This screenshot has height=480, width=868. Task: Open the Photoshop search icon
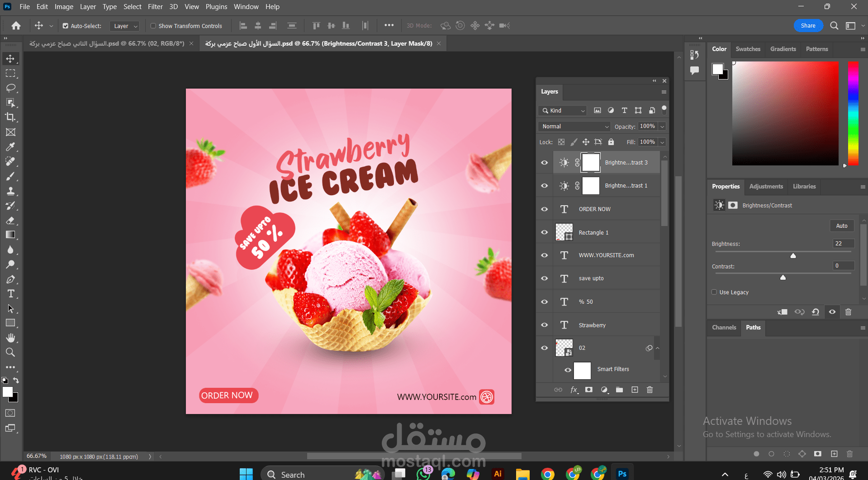(x=834, y=26)
